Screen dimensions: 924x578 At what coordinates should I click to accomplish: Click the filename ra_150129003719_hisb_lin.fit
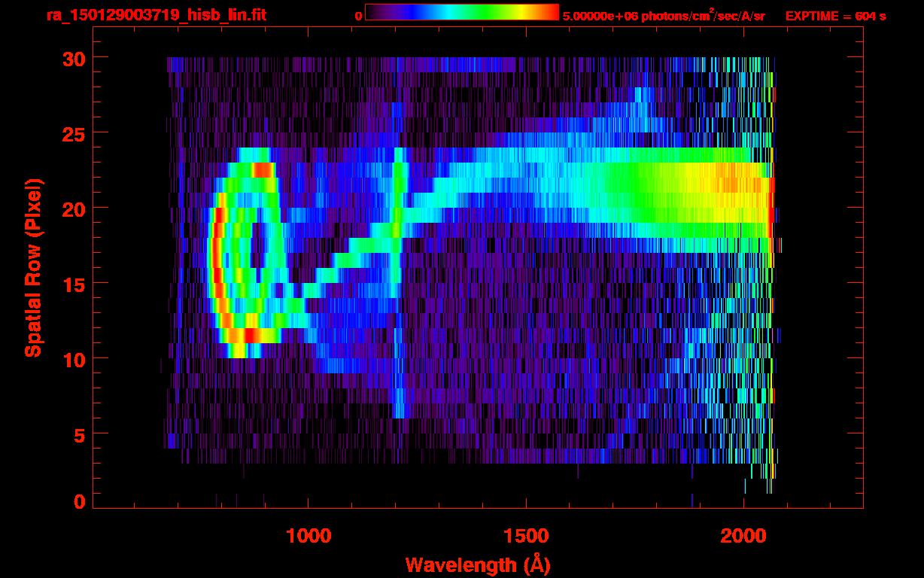pyautogui.click(x=156, y=15)
